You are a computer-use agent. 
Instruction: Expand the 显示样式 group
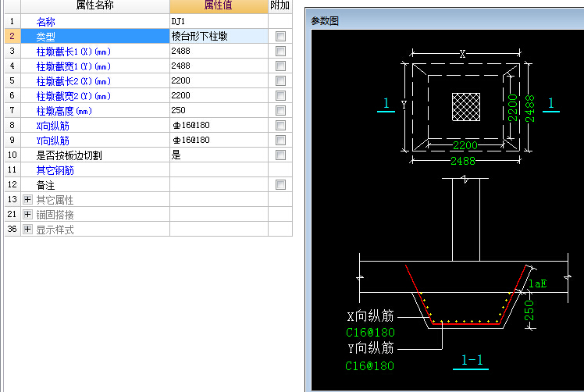click(27, 229)
